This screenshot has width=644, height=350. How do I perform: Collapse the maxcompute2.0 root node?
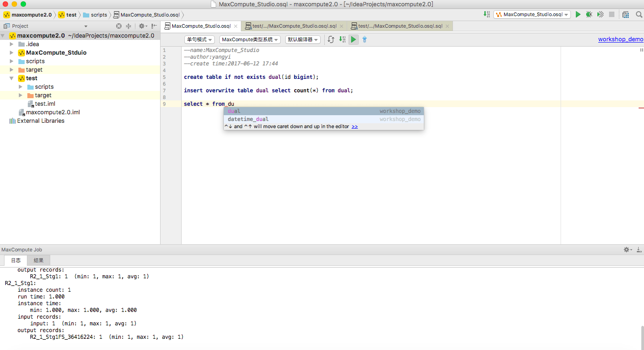coord(4,35)
